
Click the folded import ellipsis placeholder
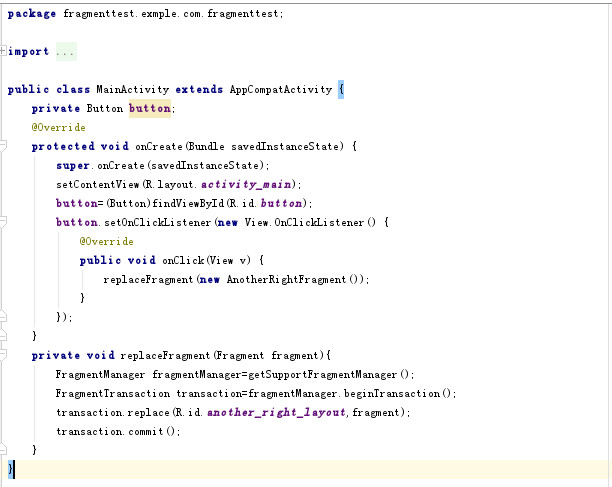(66, 52)
